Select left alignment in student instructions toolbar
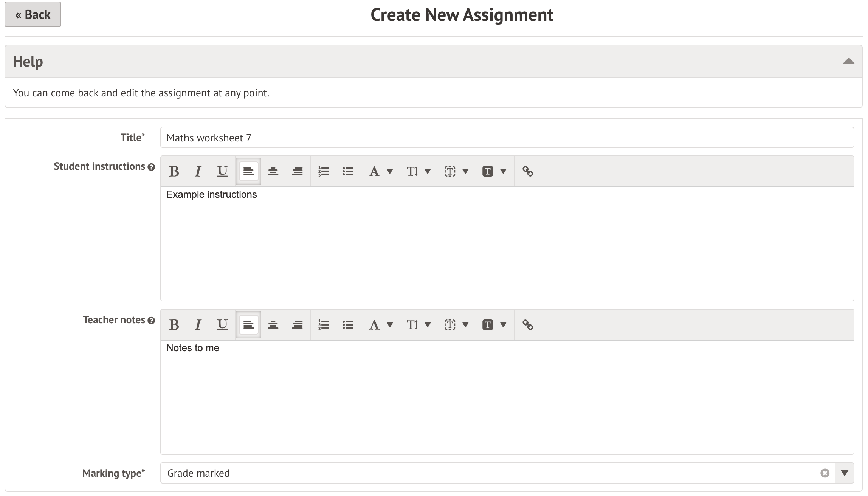Screen dimensions: 868x496 point(248,171)
